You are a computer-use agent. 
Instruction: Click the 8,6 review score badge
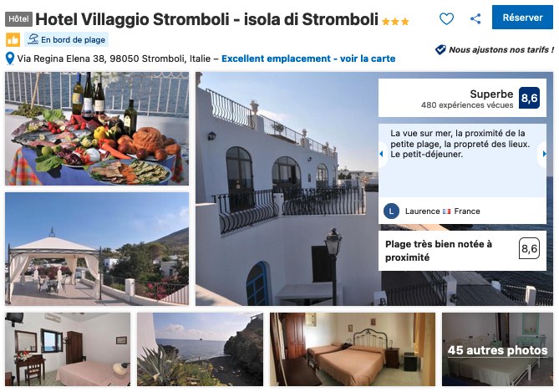tap(529, 98)
